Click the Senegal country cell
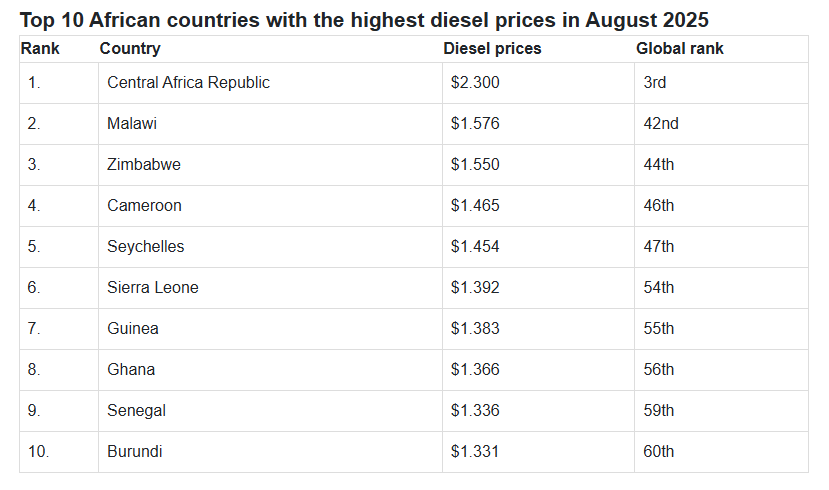The width and height of the screenshot is (829, 490). click(136, 411)
